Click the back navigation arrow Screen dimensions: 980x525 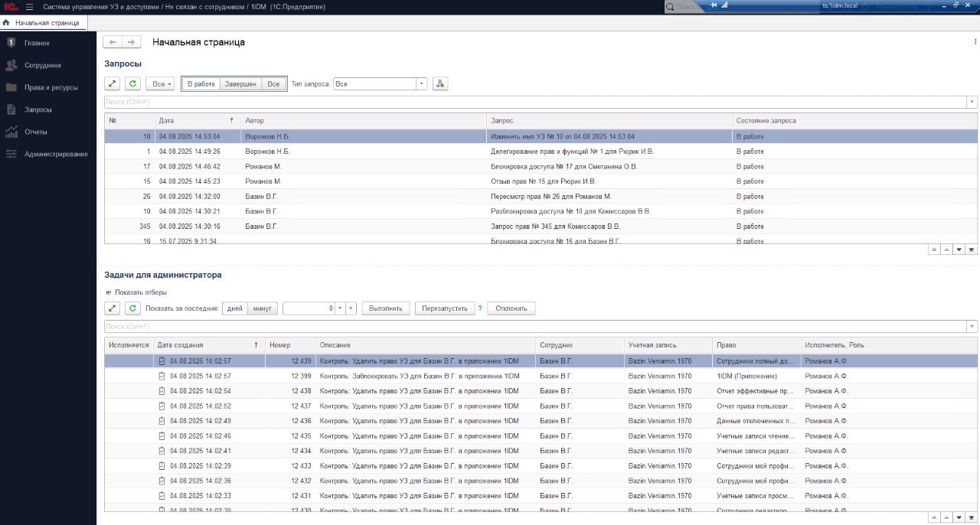tap(113, 42)
